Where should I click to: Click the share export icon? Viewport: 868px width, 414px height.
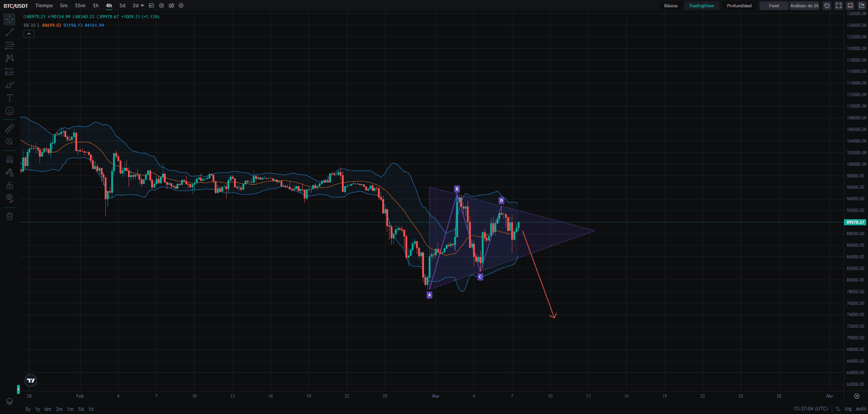(x=862, y=5)
